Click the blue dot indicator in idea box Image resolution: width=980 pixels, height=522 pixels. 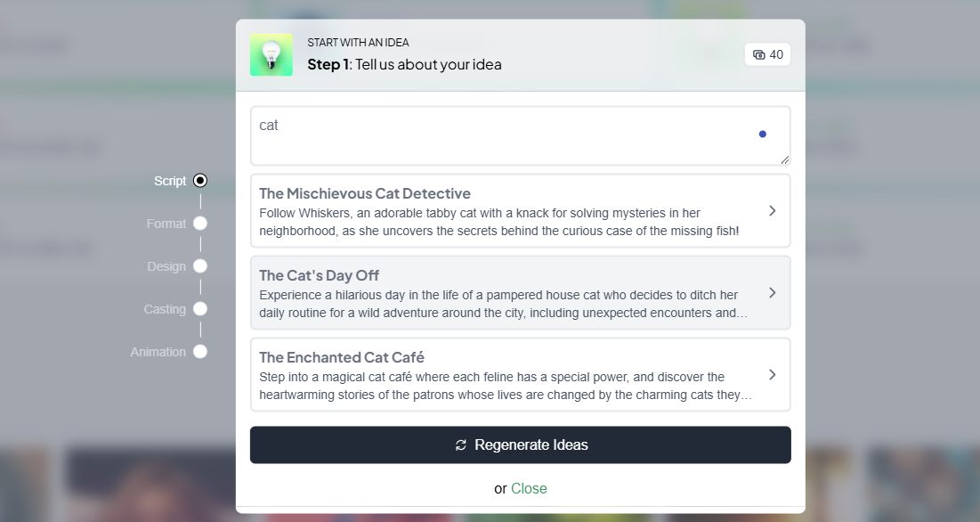coord(763,134)
